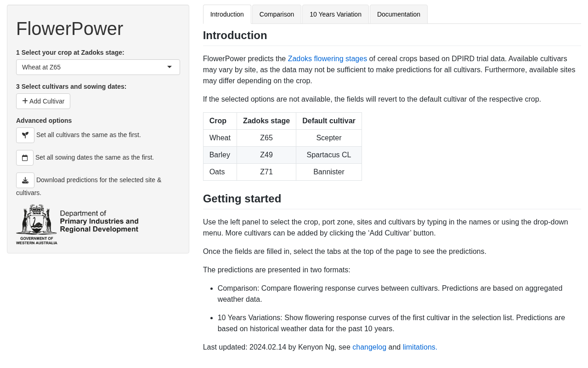Click the Barley cell in the crop table
This screenshot has width=588, height=368.
pos(220,155)
